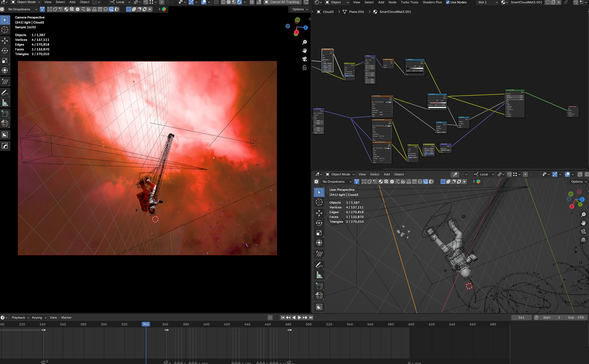Screen dimensions: 589x364
Task: Open Local orientation dropdown in lower-right viewport
Action: pyautogui.click(x=484, y=174)
